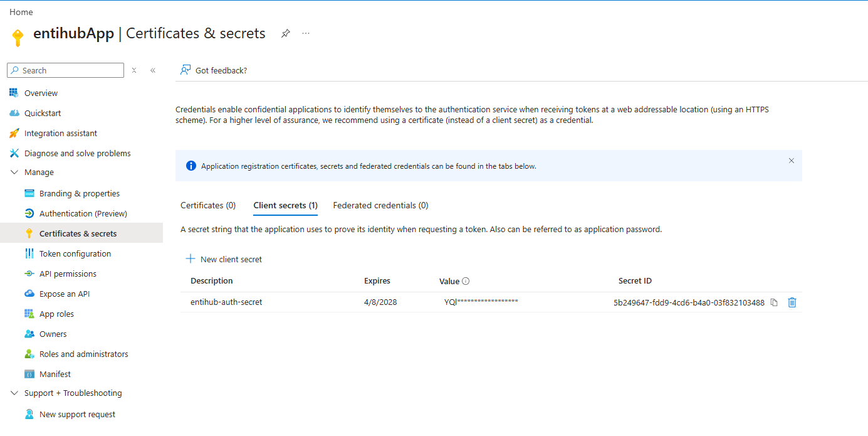Viewport: 868px width, 436px height.
Task: Click the App roles icon
Action: coord(29,314)
